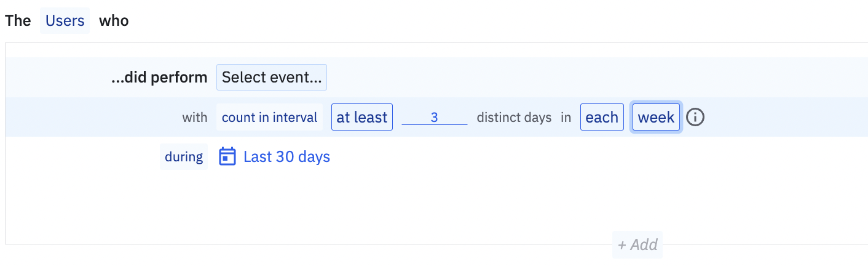Image resolution: width=868 pixels, height=266 pixels.
Task: Click blank area below during row
Action: (x=369, y=203)
